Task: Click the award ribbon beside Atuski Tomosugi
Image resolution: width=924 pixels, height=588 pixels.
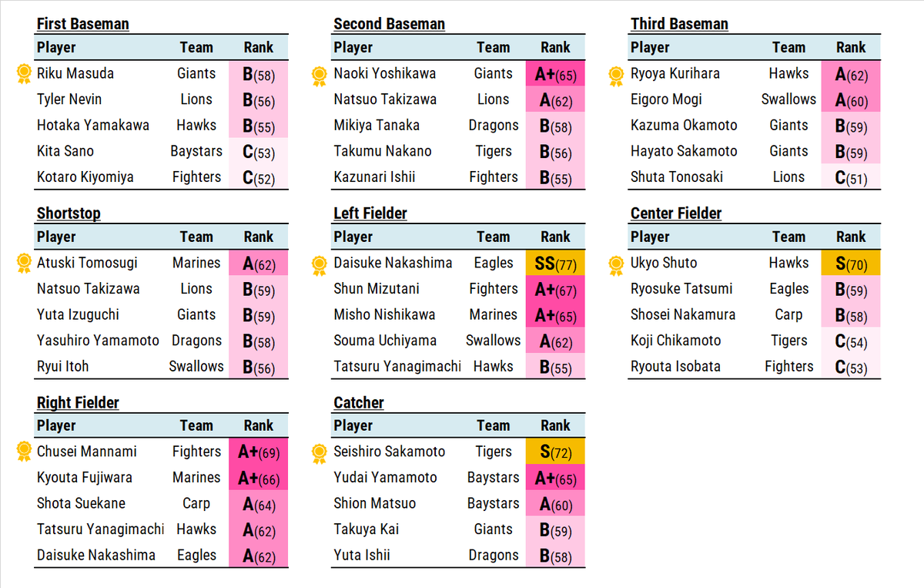Action: (x=23, y=264)
